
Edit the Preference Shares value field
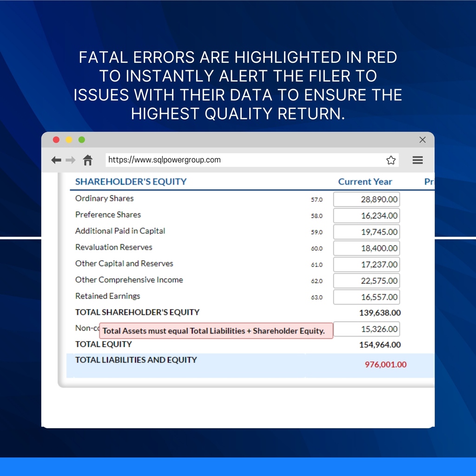point(366,216)
